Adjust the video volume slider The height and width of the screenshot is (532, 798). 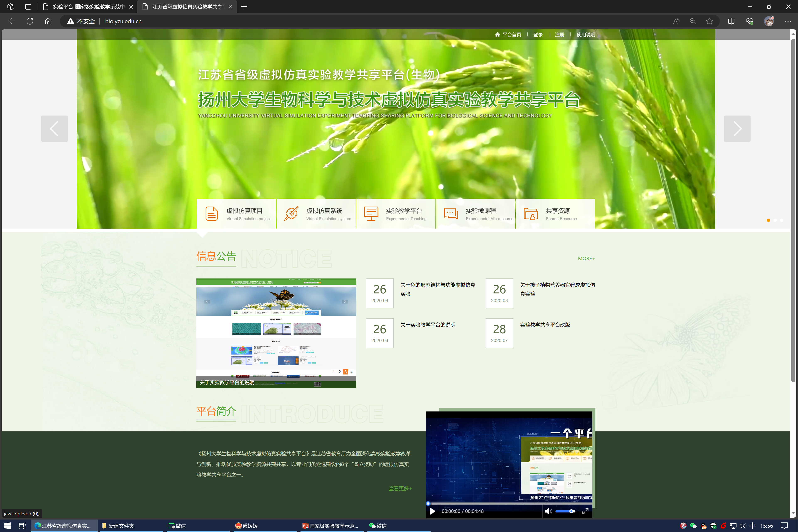point(565,511)
